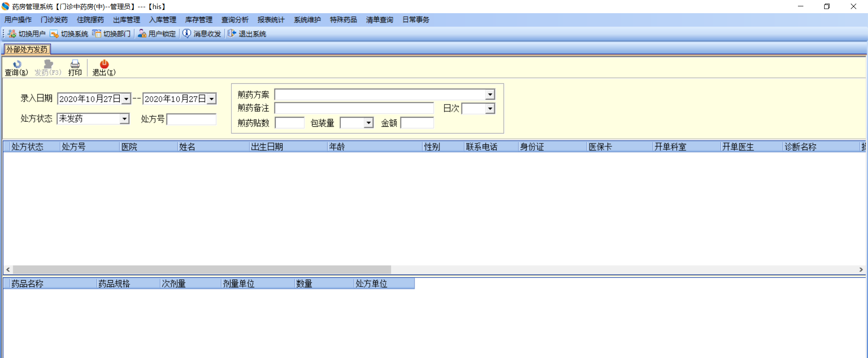Click the 出生日期 column header
Viewport: 868px width, 358px height.
coord(289,147)
